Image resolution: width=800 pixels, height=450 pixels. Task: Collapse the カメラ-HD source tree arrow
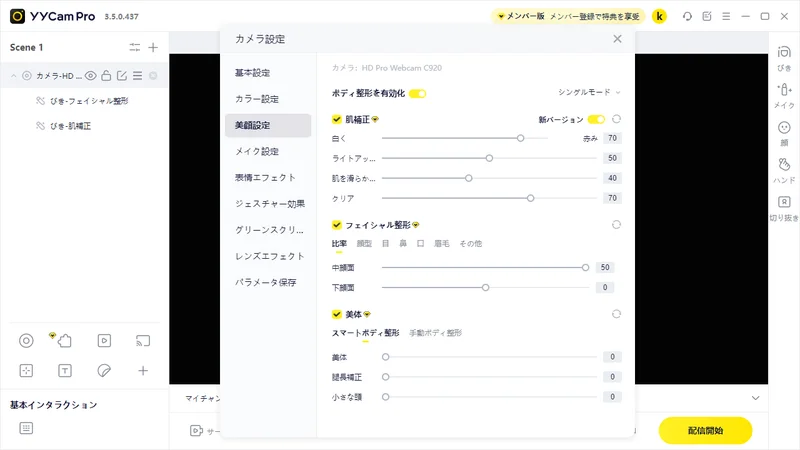coord(14,76)
